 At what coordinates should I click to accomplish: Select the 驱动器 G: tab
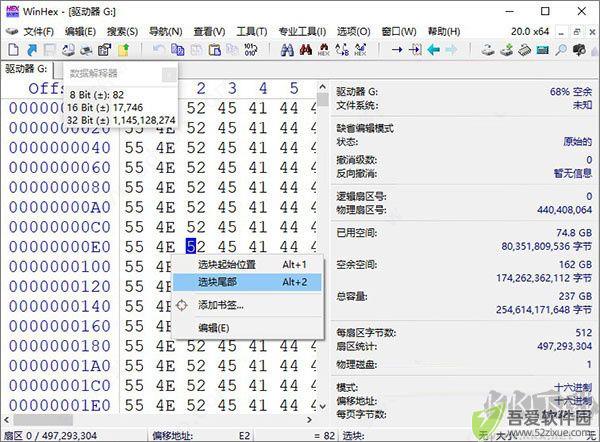(x=26, y=69)
